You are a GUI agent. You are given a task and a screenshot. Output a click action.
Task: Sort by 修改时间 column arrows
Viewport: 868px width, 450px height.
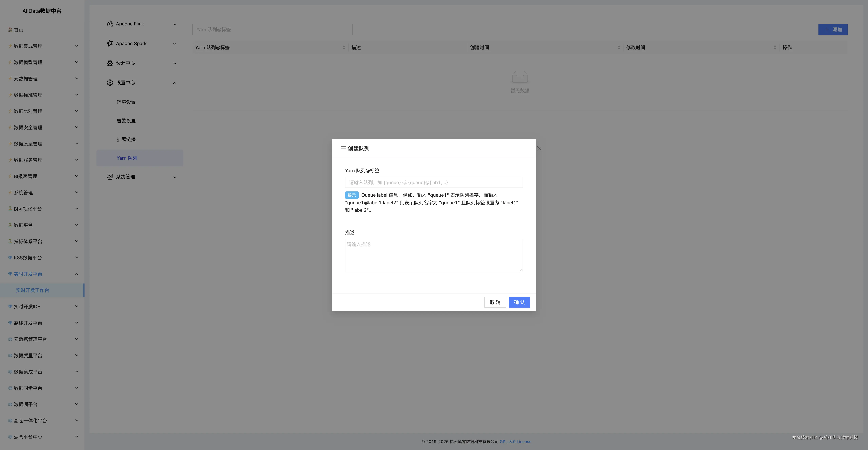775,47
